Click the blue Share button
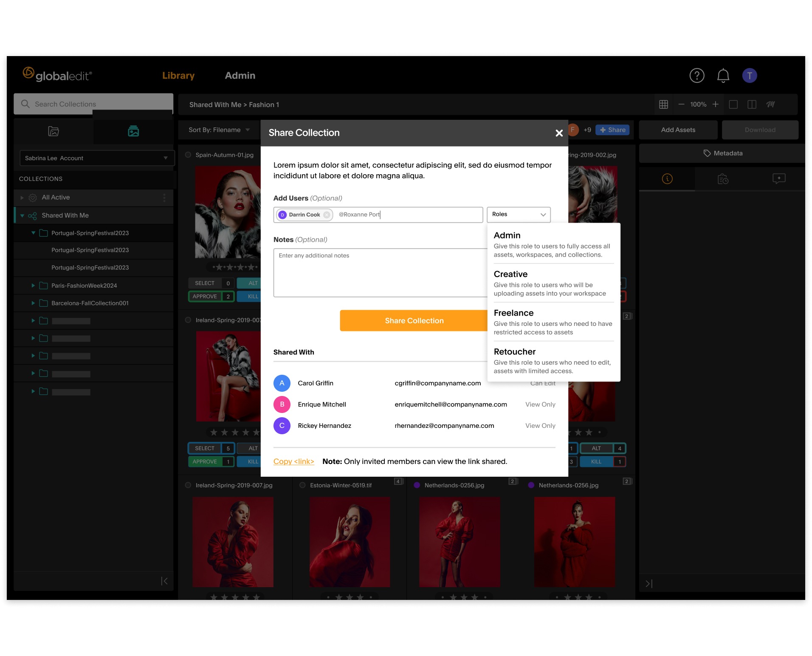Viewport: 812px width, 656px height. [x=612, y=130]
